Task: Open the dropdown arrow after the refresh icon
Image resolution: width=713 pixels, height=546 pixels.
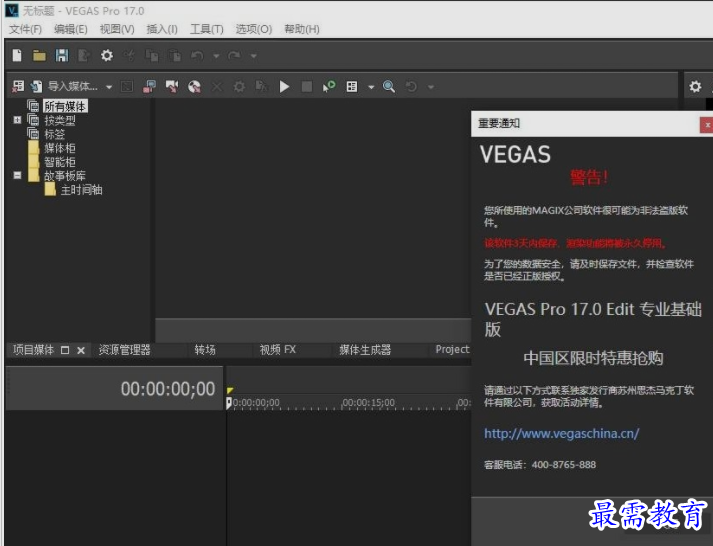Action: (431, 87)
